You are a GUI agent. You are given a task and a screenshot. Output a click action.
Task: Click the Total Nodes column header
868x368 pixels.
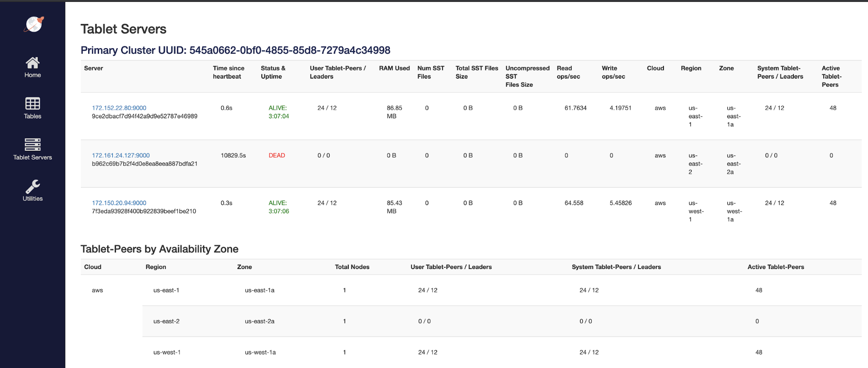coord(352,267)
